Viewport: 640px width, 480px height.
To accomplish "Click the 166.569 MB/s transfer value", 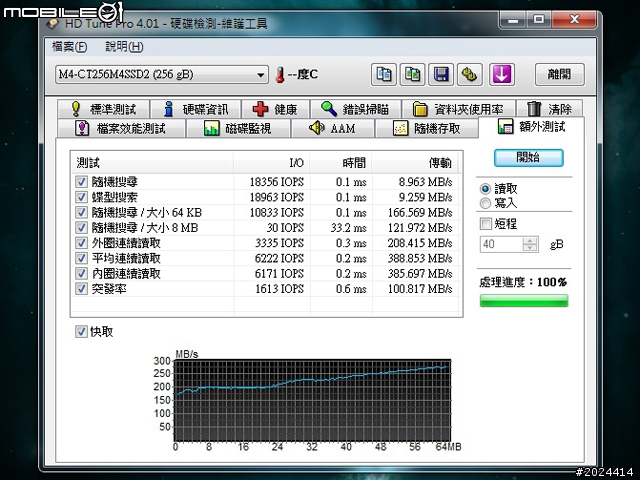I will (x=420, y=212).
